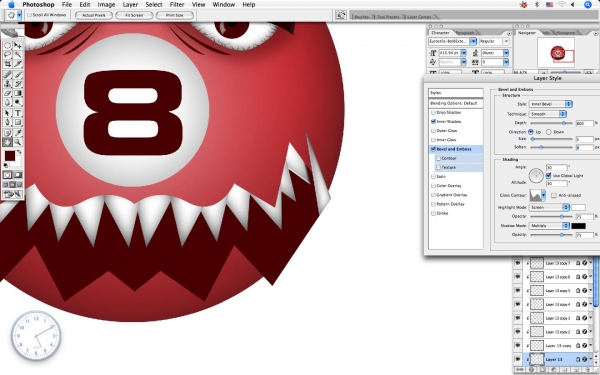Image resolution: width=600 pixels, height=375 pixels.
Task: Select the Dodge tool
Action: (18, 102)
